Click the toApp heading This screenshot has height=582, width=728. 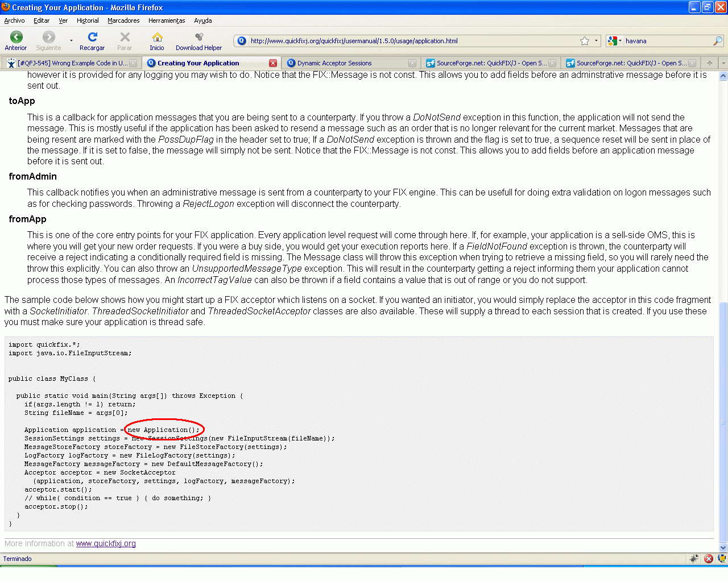[x=22, y=101]
